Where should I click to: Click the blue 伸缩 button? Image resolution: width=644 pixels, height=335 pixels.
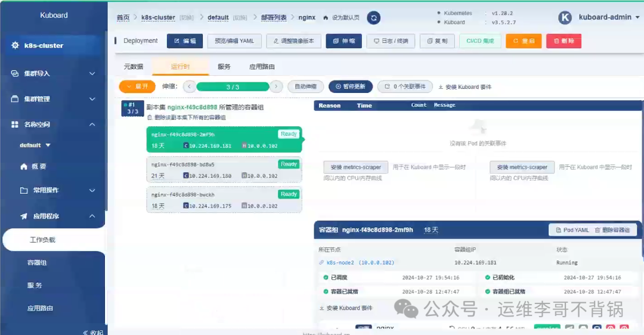(x=344, y=41)
